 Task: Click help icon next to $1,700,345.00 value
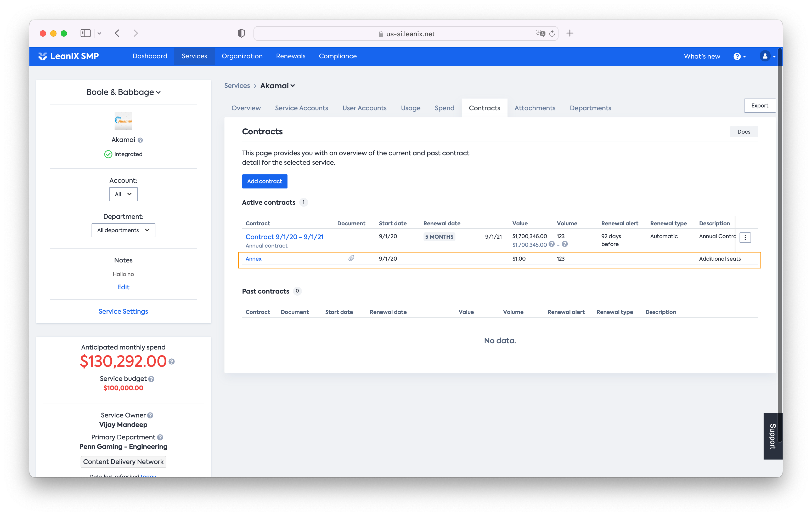pyautogui.click(x=552, y=244)
